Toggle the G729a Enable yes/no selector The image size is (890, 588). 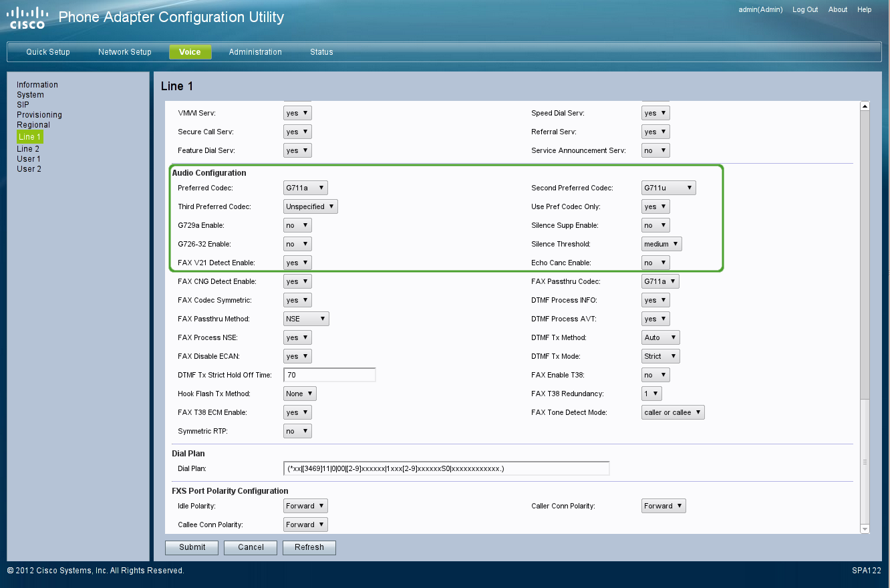297,225
